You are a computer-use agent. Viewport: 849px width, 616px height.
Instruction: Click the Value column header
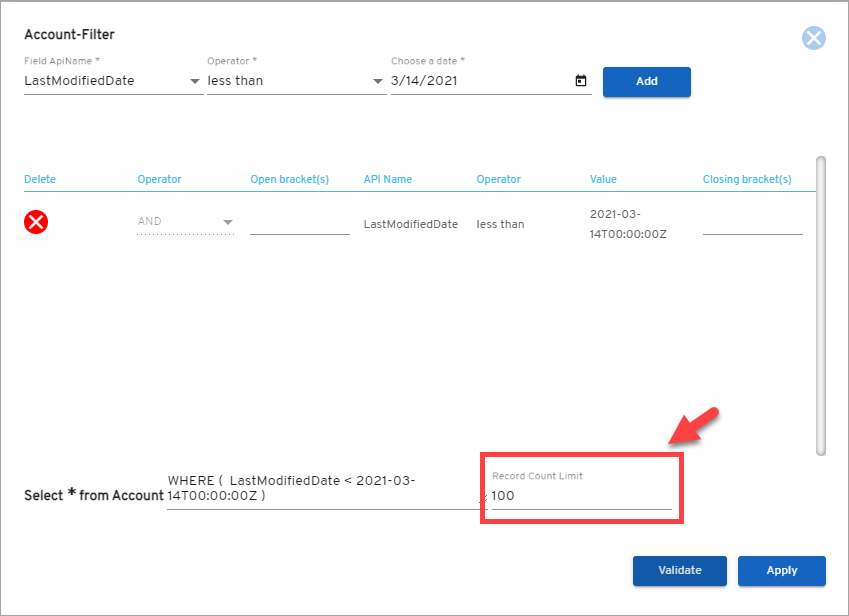point(603,179)
